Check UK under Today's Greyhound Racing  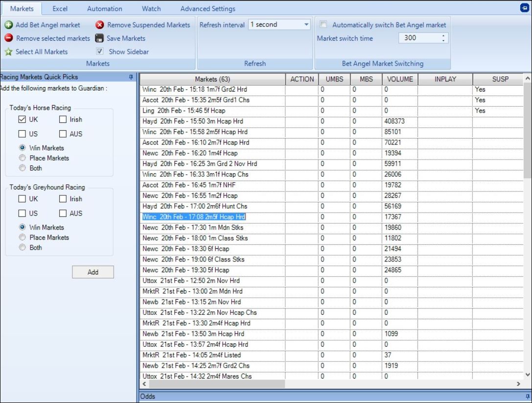pyautogui.click(x=22, y=199)
